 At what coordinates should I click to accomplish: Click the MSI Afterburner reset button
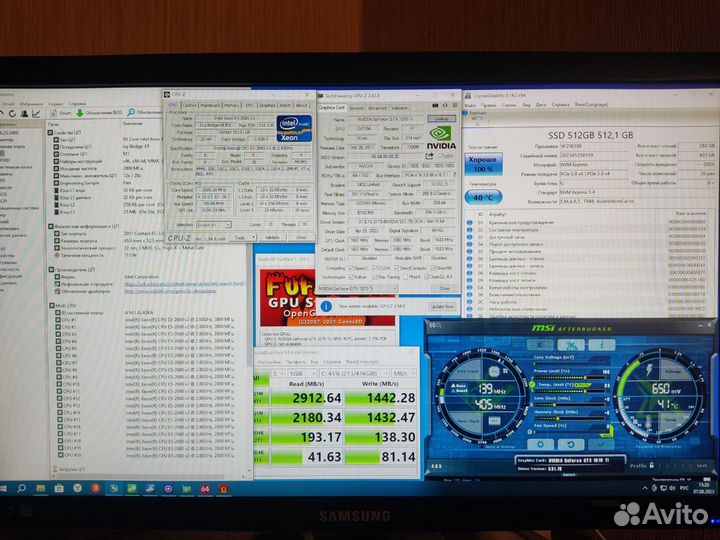coord(571,444)
